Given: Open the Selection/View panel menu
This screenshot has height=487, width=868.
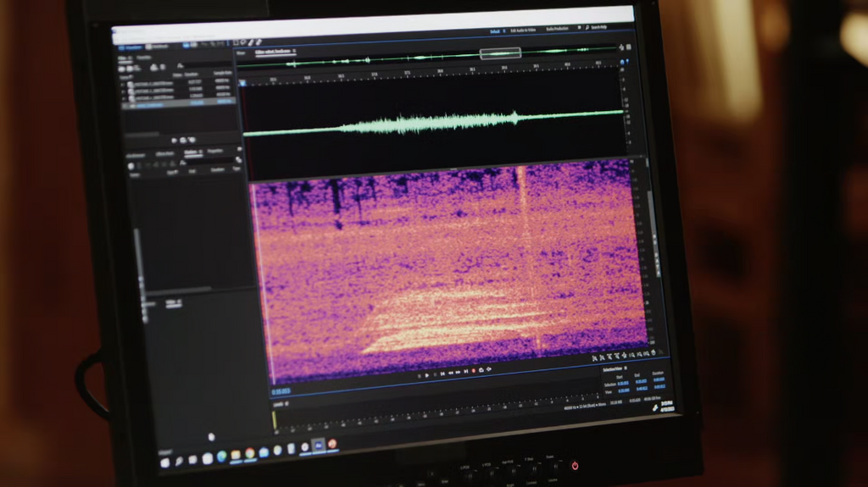Looking at the screenshot, I should click(x=626, y=368).
